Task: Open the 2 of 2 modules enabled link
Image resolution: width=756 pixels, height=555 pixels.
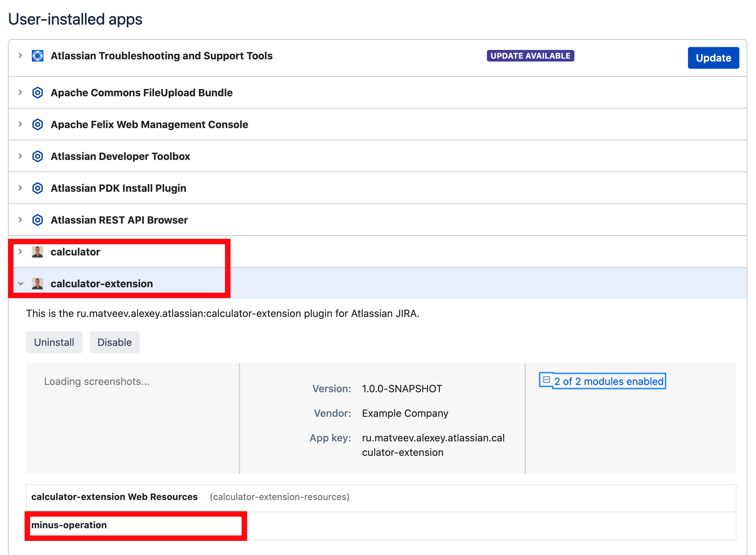Action: [609, 381]
